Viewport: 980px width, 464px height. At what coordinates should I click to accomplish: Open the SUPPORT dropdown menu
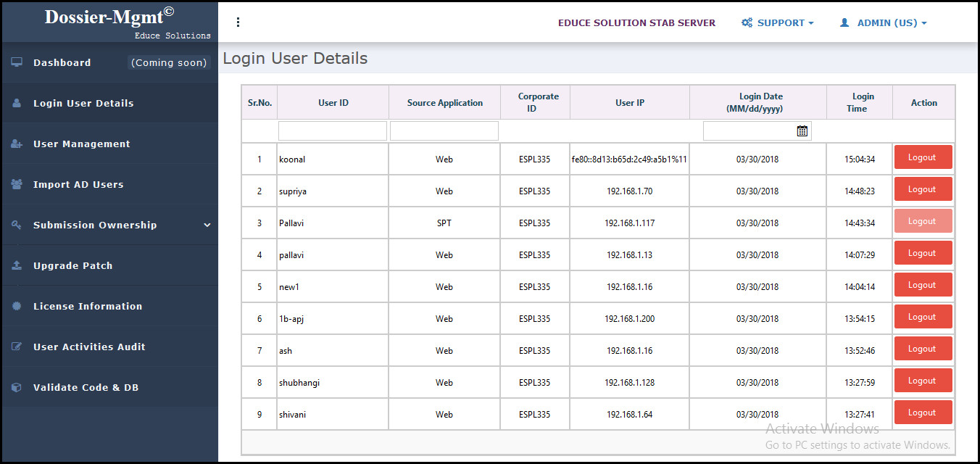778,22
